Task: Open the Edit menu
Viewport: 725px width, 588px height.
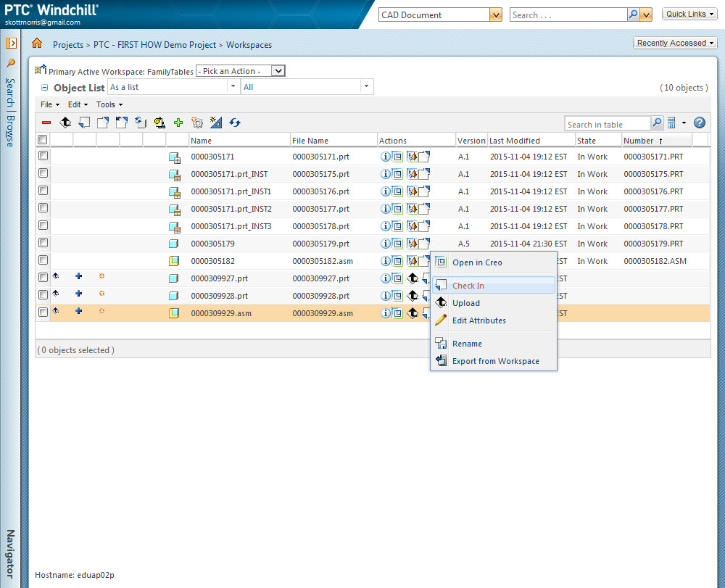Action: pos(78,104)
